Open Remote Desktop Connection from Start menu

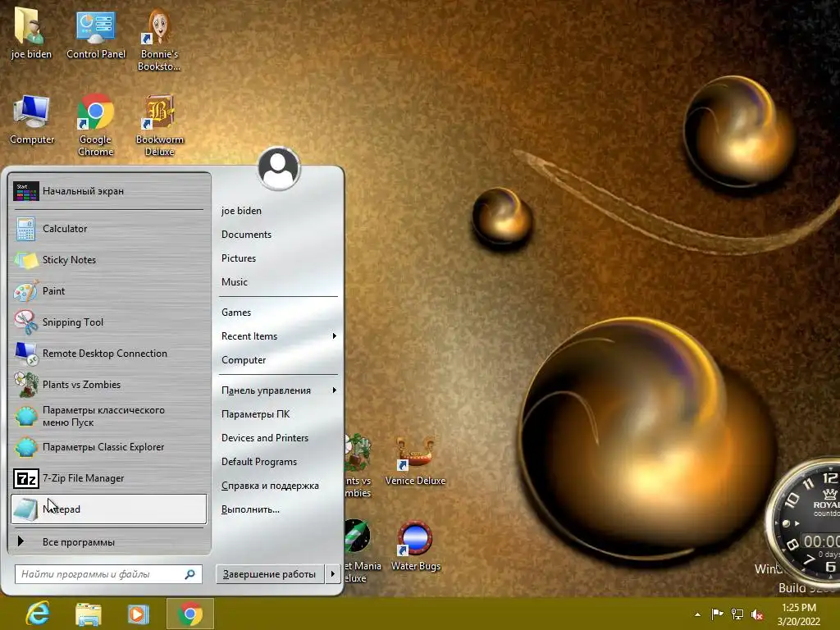[x=108, y=354]
